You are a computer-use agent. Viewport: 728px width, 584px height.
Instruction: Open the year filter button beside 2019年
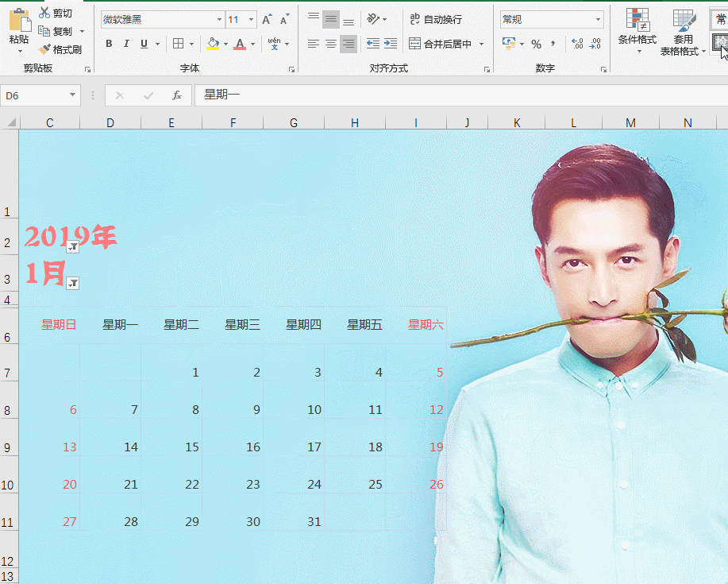tap(73, 246)
